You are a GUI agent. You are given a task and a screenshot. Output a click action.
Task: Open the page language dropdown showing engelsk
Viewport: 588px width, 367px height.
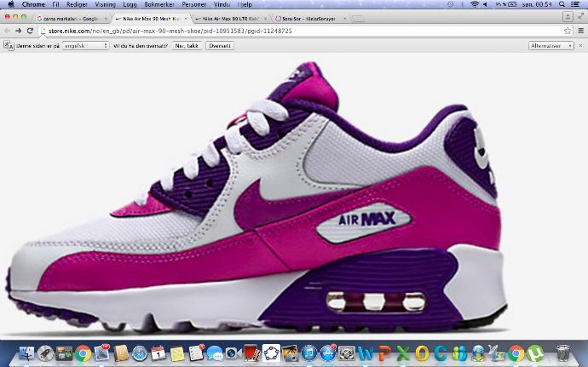pos(85,46)
